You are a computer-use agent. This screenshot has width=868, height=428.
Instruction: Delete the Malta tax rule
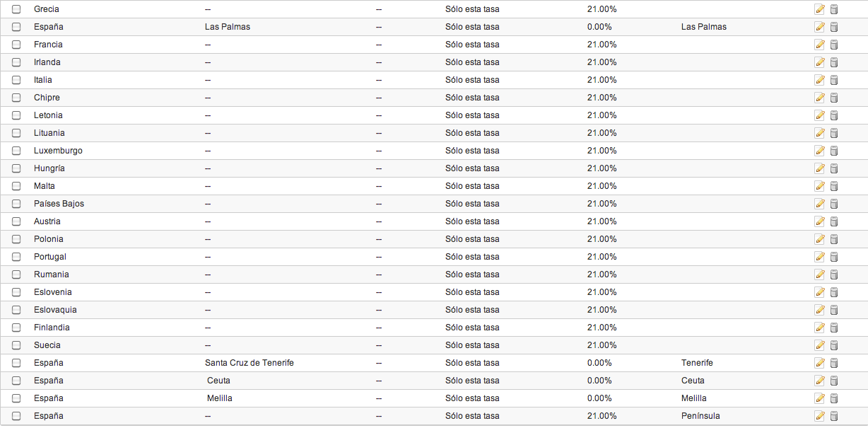tap(833, 186)
